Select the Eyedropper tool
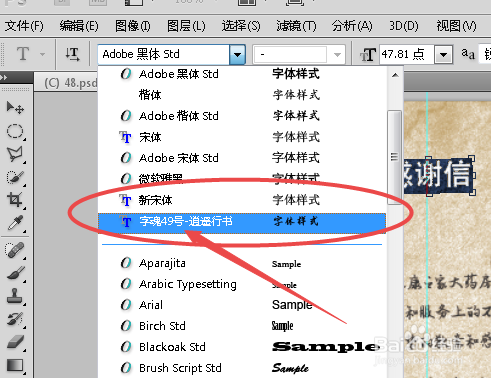The height and width of the screenshot is (378, 491). (15, 223)
